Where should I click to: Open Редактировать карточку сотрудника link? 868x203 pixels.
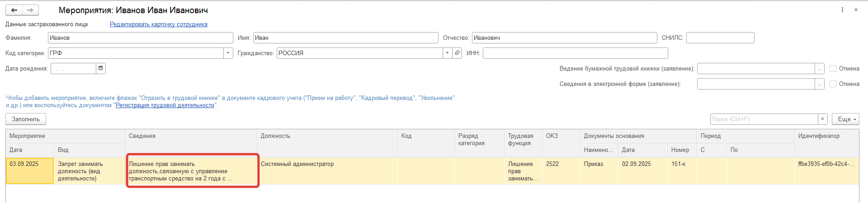tap(158, 24)
